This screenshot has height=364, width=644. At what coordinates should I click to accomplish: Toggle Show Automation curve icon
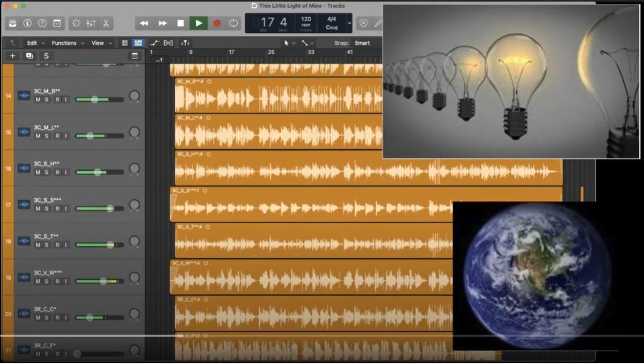(x=155, y=43)
